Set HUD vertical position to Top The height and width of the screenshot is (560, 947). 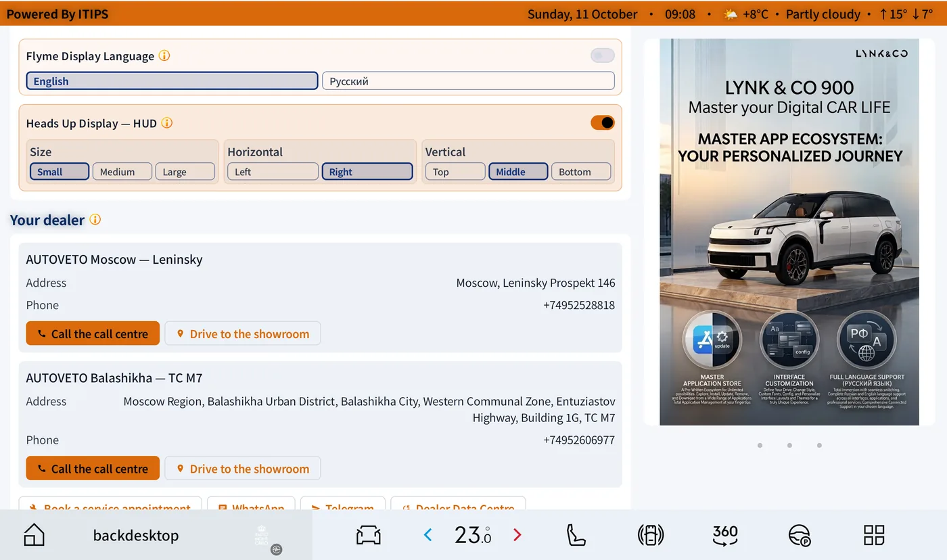click(455, 172)
